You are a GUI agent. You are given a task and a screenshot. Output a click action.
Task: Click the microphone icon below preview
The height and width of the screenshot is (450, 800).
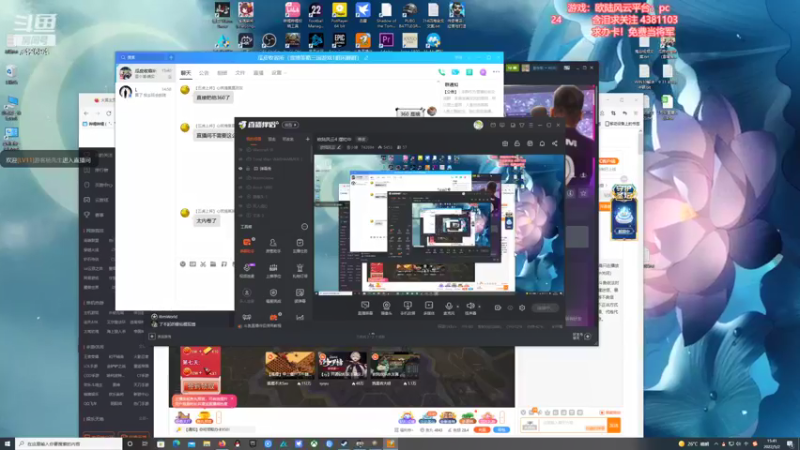pos(448,306)
